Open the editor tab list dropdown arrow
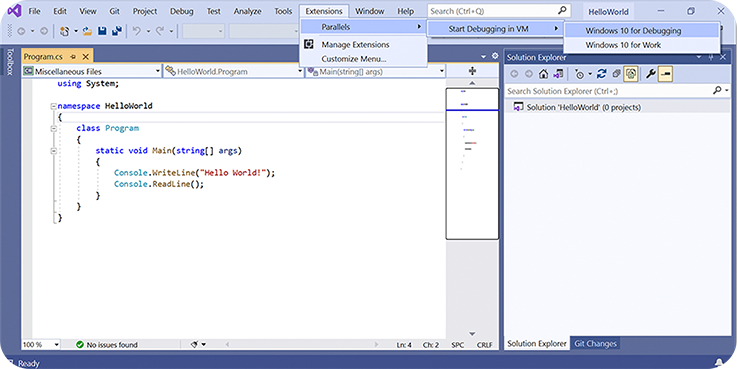This screenshot has width=737, height=369. click(x=484, y=56)
